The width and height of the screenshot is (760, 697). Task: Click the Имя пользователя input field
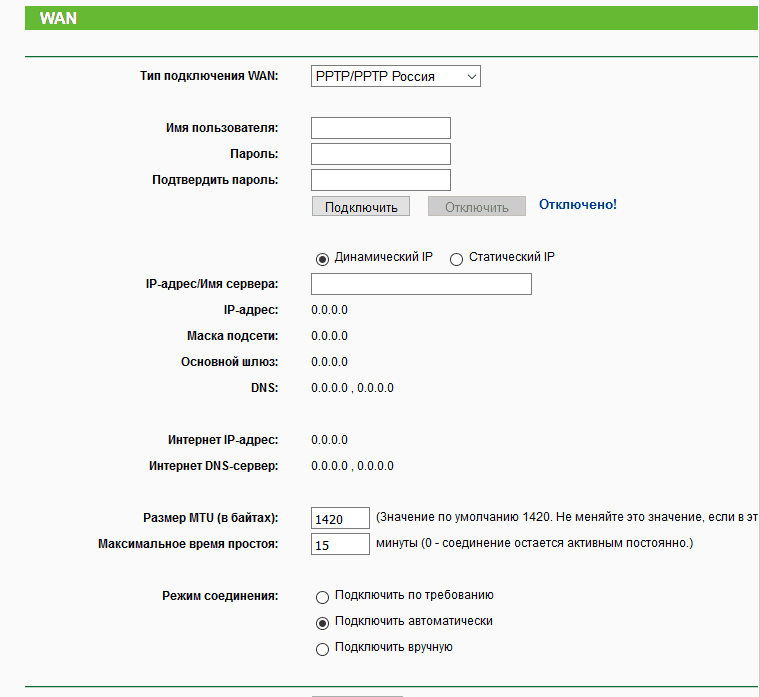(380, 128)
